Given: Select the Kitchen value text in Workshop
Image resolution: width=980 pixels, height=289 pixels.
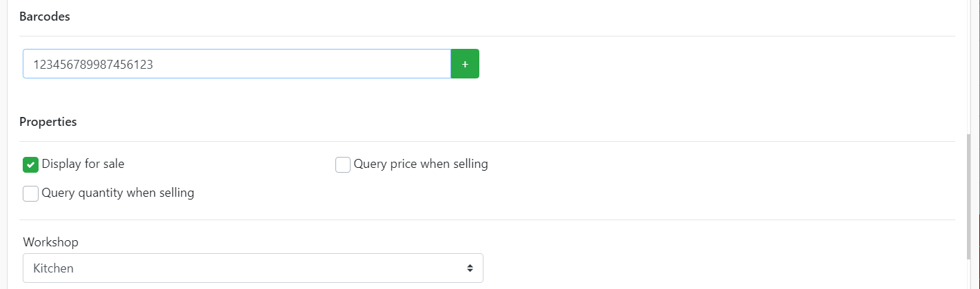Looking at the screenshot, I should [x=54, y=268].
